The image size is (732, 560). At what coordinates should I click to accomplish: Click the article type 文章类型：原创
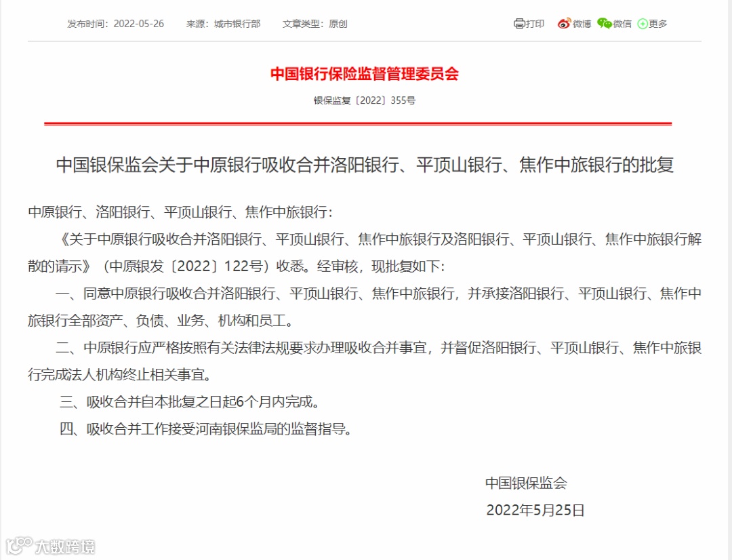click(x=314, y=24)
